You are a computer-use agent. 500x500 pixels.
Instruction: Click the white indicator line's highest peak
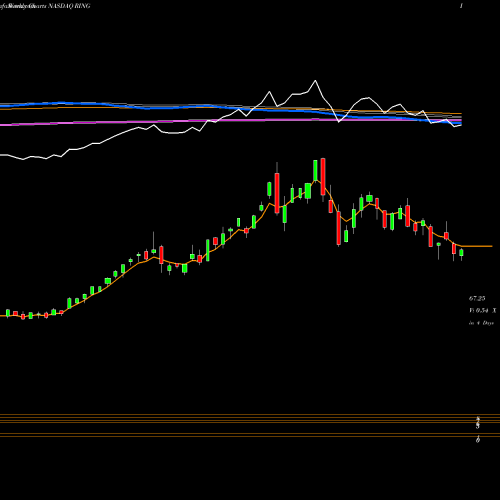click(315, 81)
